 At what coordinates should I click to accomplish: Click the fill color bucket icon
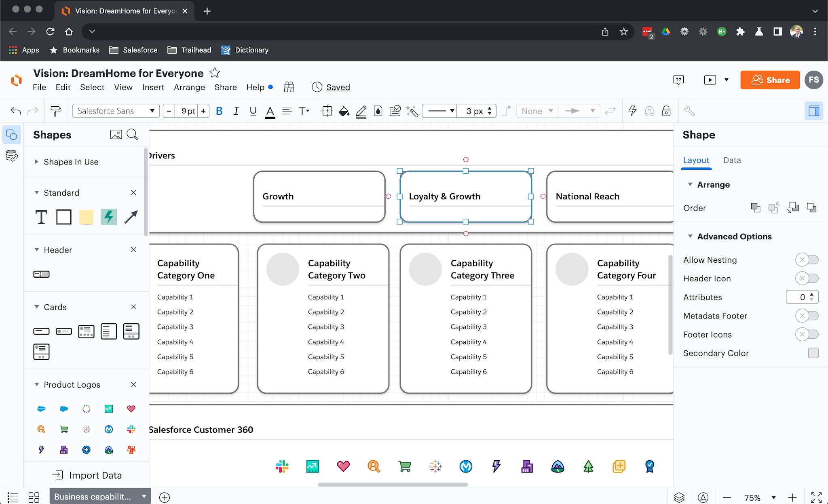pos(344,111)
